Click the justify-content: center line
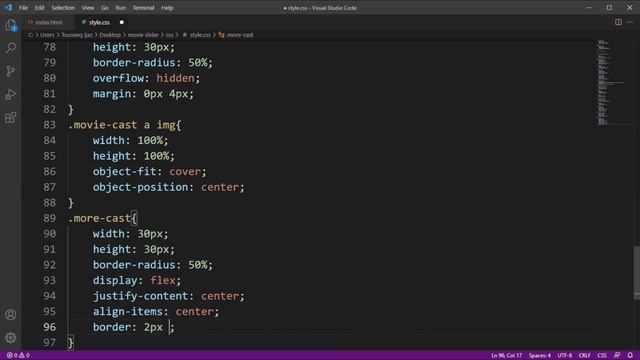Viewport: 640px width, 360px height. coord(169,296)
